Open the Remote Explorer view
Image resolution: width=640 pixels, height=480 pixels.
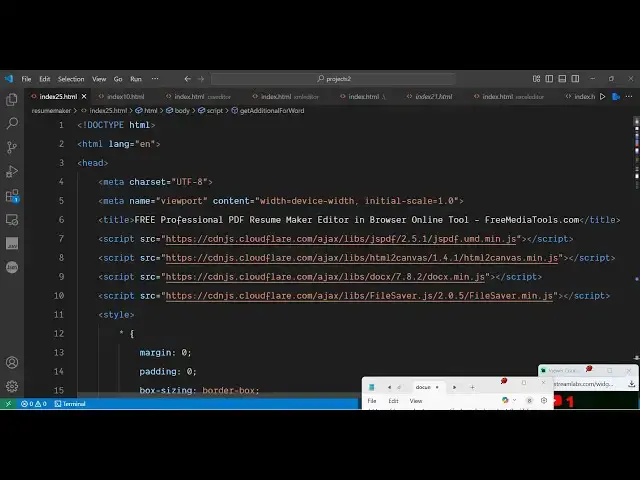12,220
